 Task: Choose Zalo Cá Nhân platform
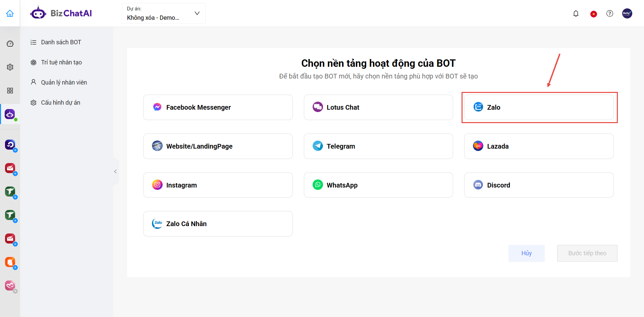[218, 224]
